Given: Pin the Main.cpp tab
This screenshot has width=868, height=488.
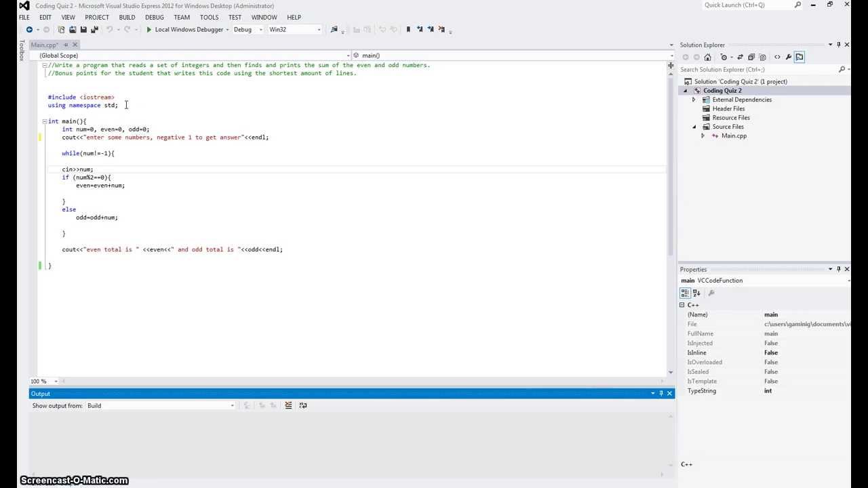Looking at the screenshot, I should pyautogui.click(x=66, y=45).
